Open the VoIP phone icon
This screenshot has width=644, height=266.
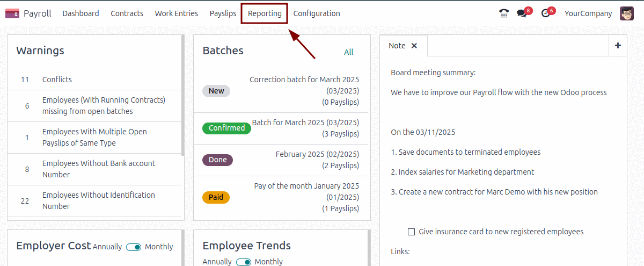[x=503, y=13]
